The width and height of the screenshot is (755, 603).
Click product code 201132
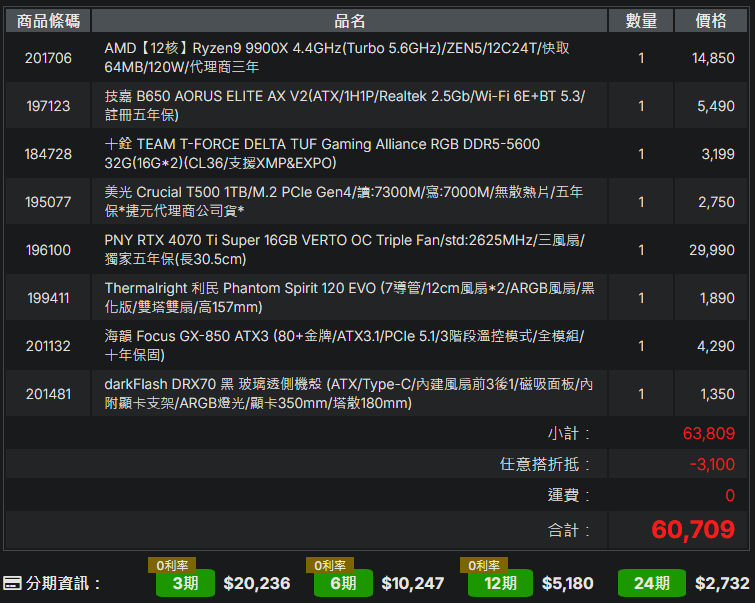pyautogui.click(x=48, y=346)
